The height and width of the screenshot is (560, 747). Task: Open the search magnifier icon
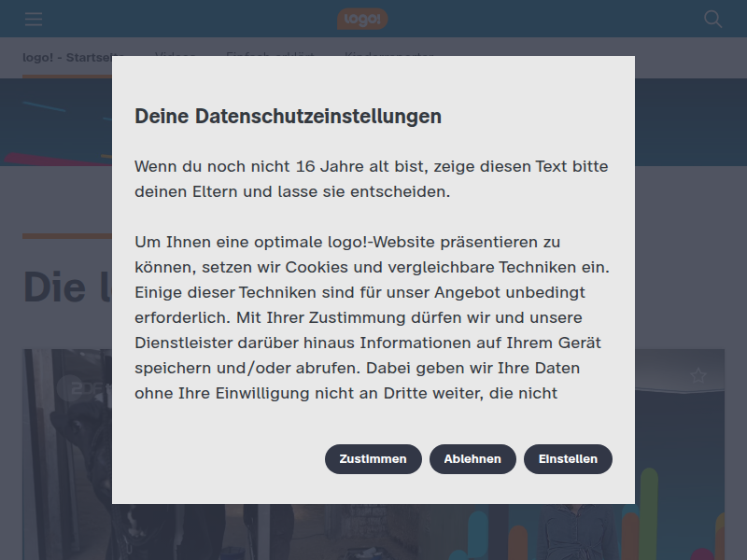(x=712, y=19)
